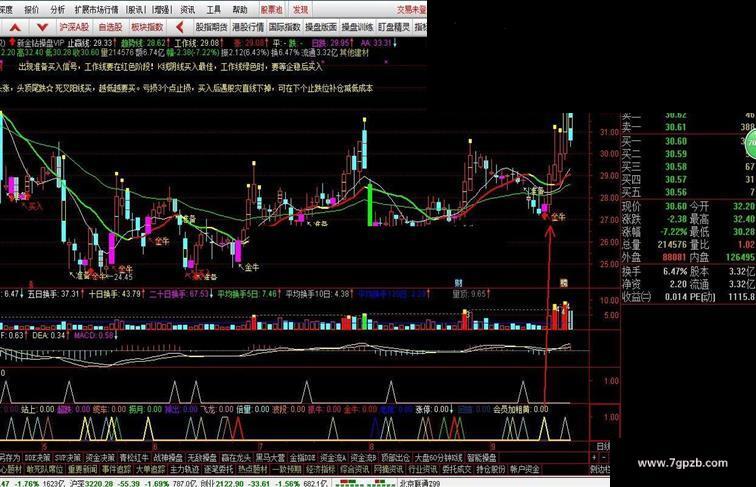Image resolution: width=756 pixels, height=487 pixels.
Task: Open the 资讯 menu
Action: pyautogui.click(x=187, y=9)
